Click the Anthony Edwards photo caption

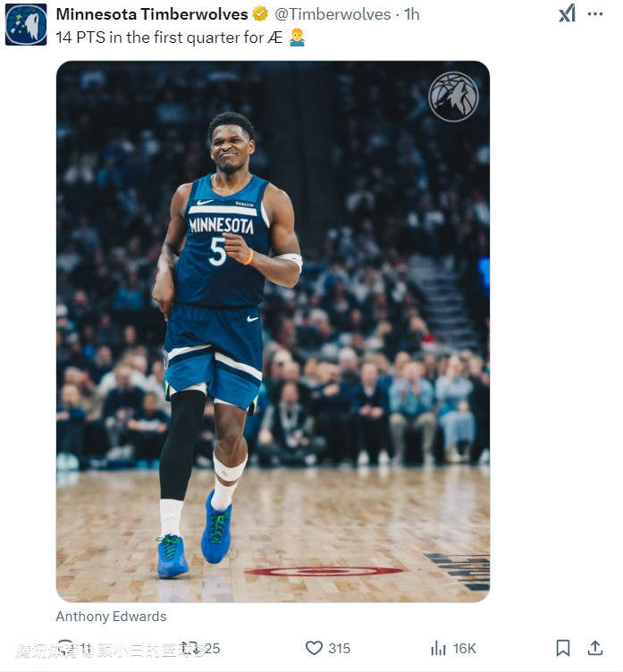pyautogui.click(x=111, y=617)
